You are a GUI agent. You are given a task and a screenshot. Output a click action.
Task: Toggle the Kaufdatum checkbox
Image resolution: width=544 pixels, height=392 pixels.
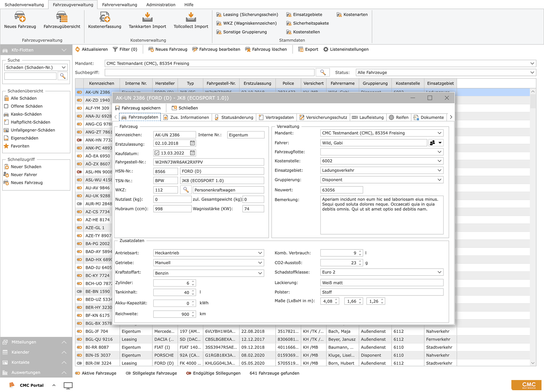[x=157, y=153]
